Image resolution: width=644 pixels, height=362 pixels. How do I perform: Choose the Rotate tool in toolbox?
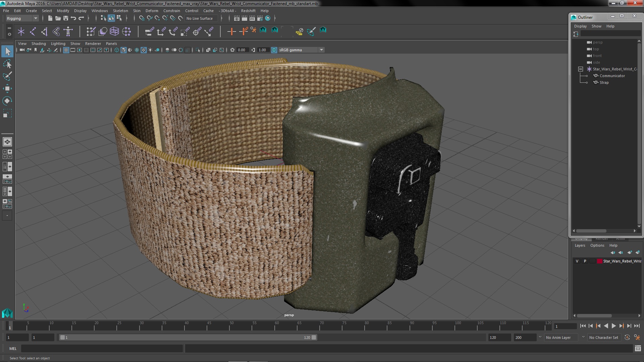point(7,101)
